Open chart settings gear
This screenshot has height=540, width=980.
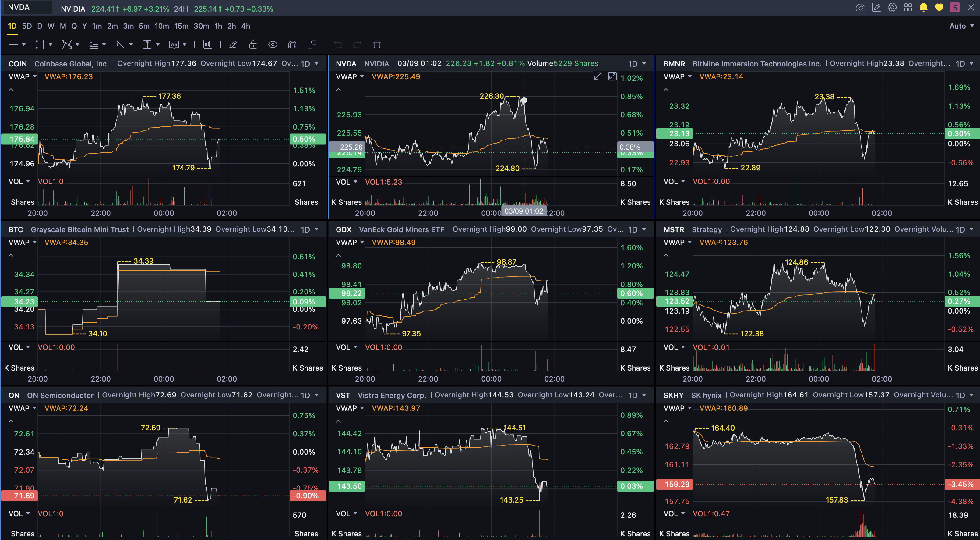tap(892, 8)
